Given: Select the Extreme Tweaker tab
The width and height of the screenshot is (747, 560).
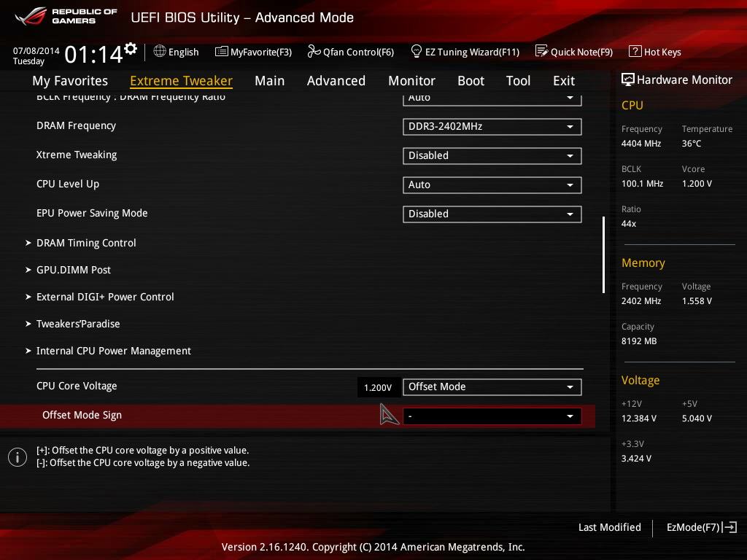Looking at the screenshot, I should [182, 81].
